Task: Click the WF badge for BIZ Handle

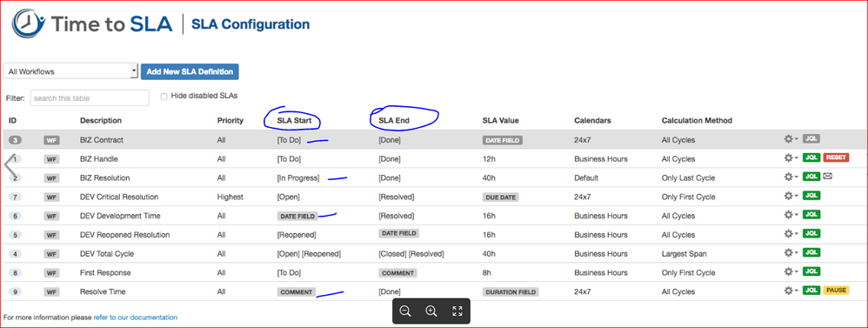Action: [x=51, y=159]
